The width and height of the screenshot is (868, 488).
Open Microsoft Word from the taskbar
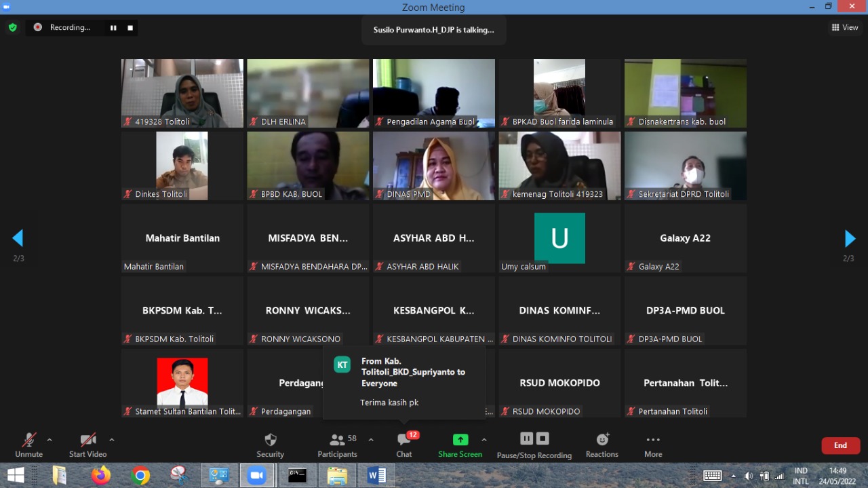click(x=376, y=475)
